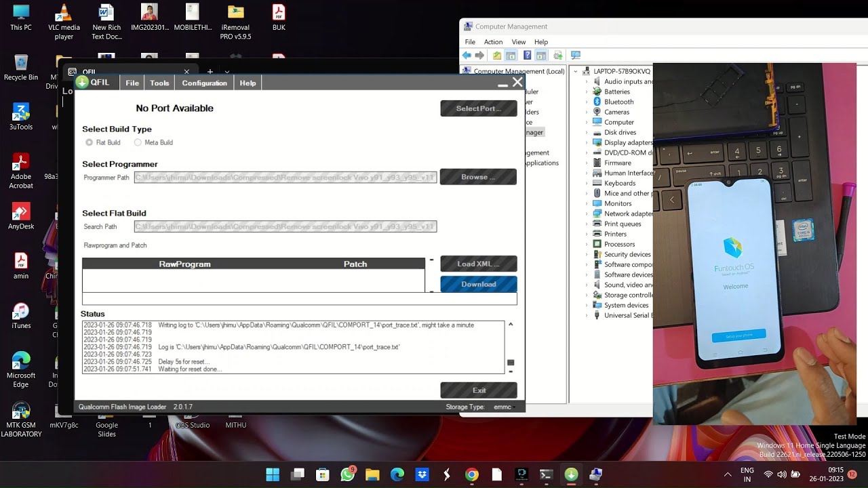Click QFIL green download icon in taskbar
The image size is (868, 488).
coord(571,474)
